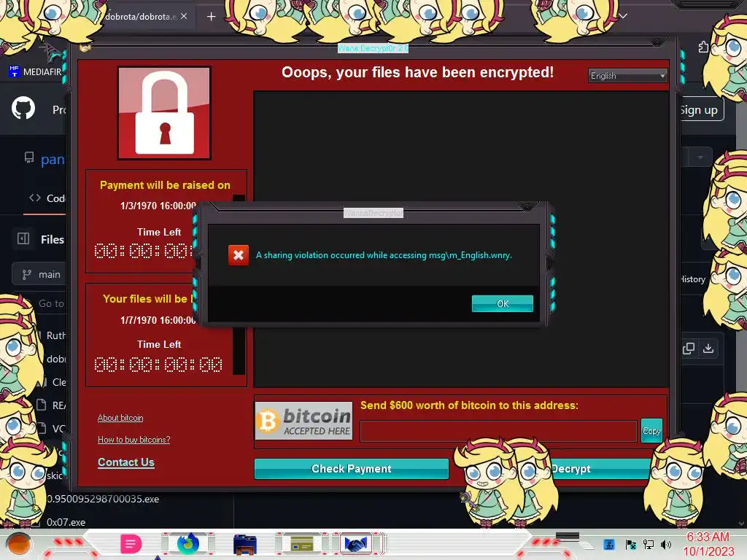Open the History link on GitHub page

pos(692,279)
